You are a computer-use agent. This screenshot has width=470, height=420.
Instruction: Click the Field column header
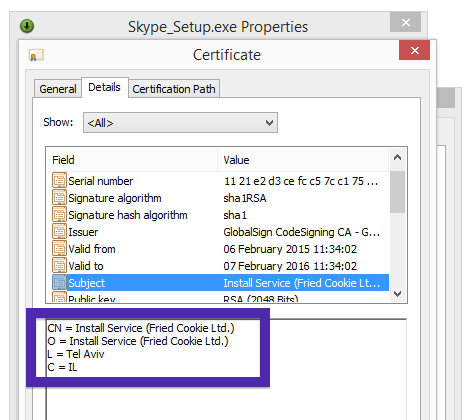coord(132,160)
